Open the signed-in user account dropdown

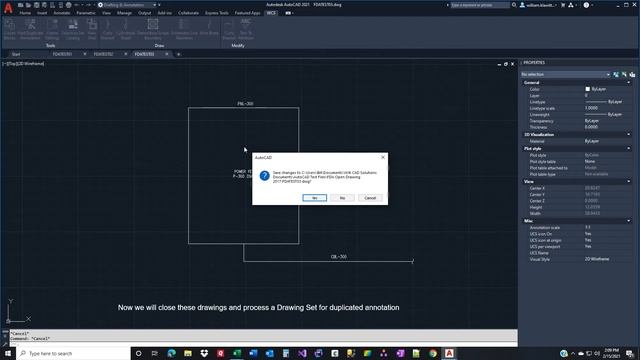538,5
